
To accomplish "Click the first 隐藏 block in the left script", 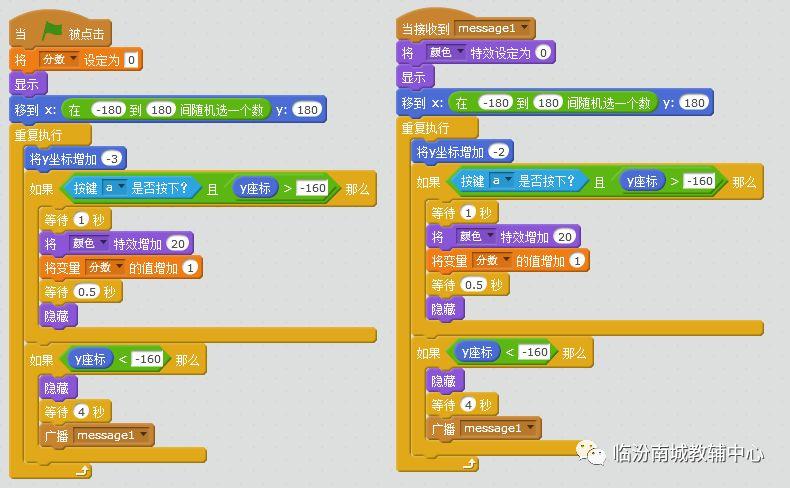I will pos(57,316).
